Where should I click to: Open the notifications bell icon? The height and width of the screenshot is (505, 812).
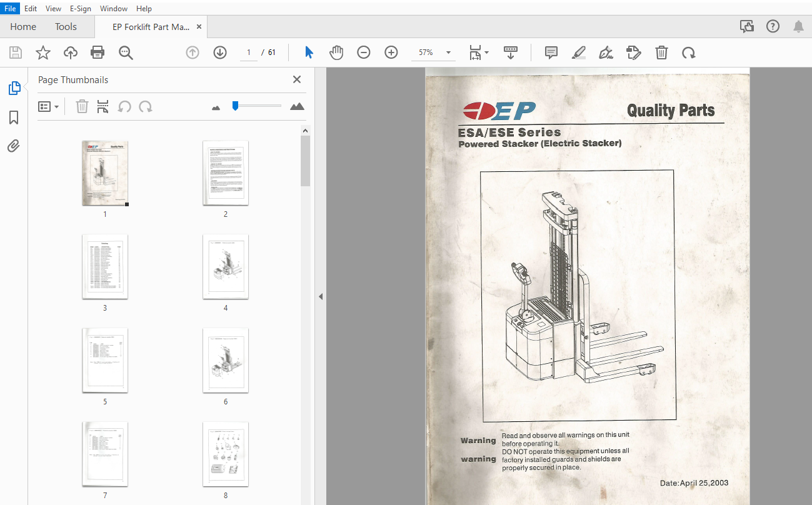pyautogui.click(x=798, y=26)
